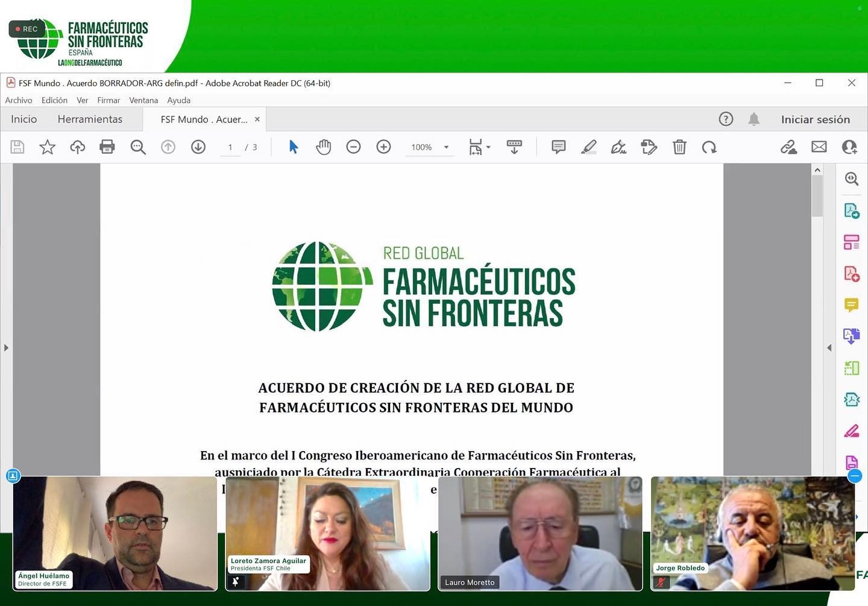Select the FSF Mundo . Acuer... document tab
868x606 pixels.
pos(204,119)
